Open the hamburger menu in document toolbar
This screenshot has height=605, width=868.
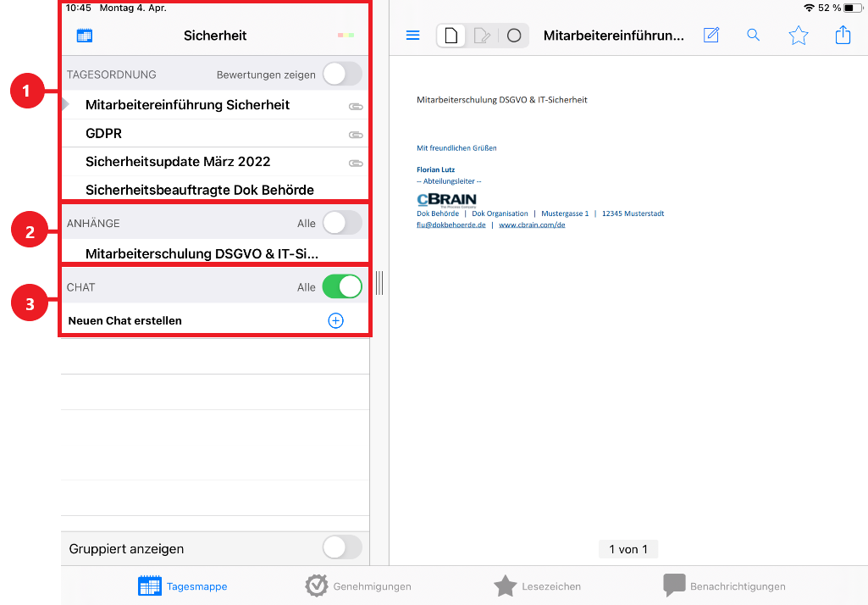coord(413,36)
